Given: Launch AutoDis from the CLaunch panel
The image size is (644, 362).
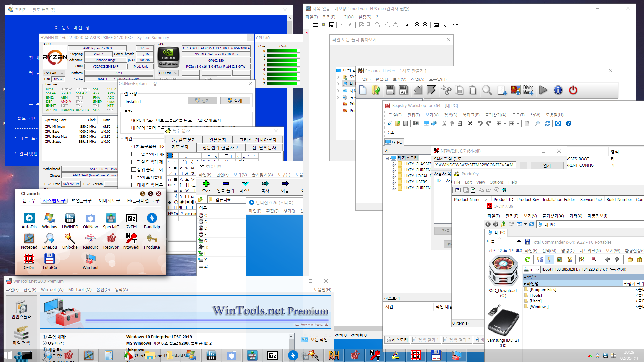Looking at the screenshot, I should pos(29,221).
